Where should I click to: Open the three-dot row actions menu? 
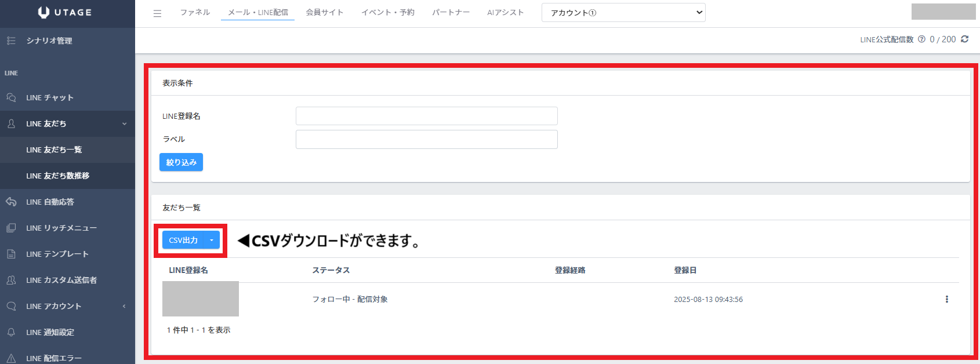[947, 299]
